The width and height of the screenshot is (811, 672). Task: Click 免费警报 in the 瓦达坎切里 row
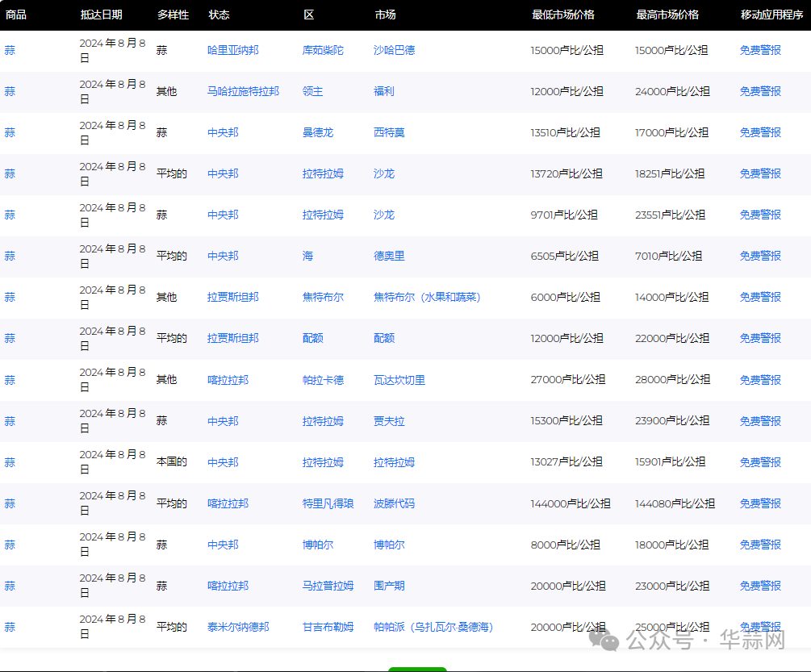click(x=760, y=380)
